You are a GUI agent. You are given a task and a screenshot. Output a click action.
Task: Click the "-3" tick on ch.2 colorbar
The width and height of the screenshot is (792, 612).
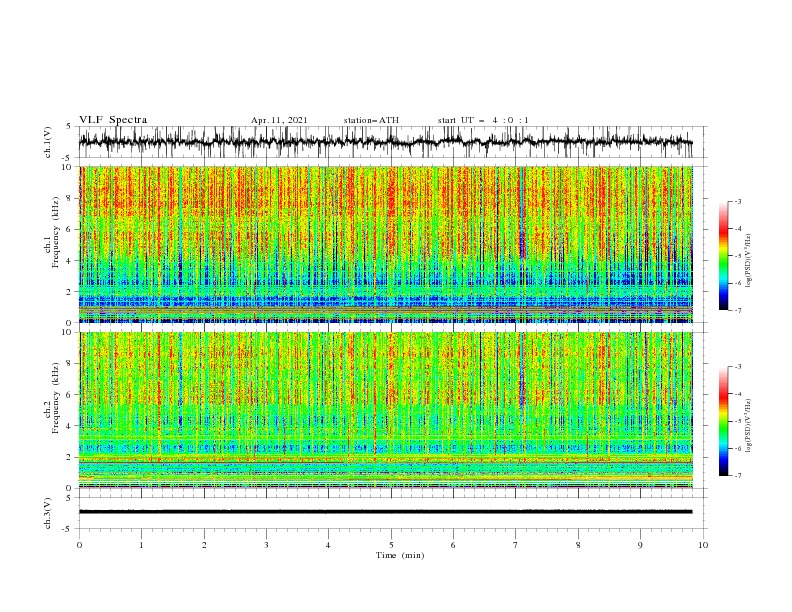pyautogui.click(x=737, y=367)
